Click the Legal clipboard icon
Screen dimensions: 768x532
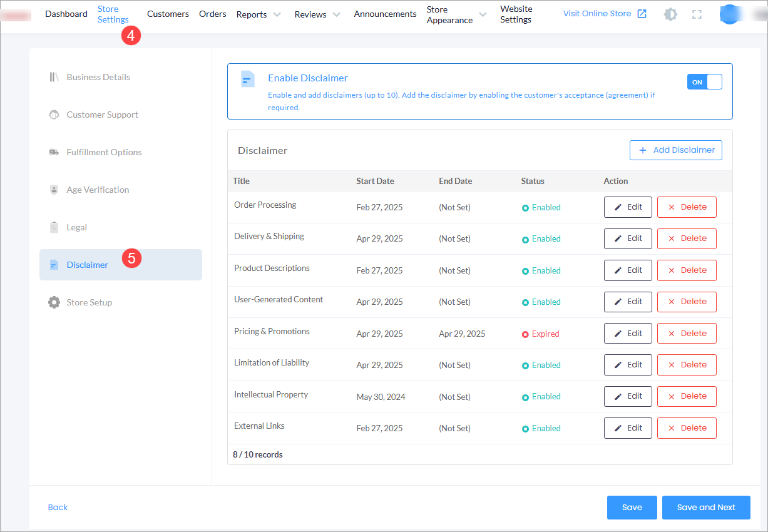click(54, 227)
